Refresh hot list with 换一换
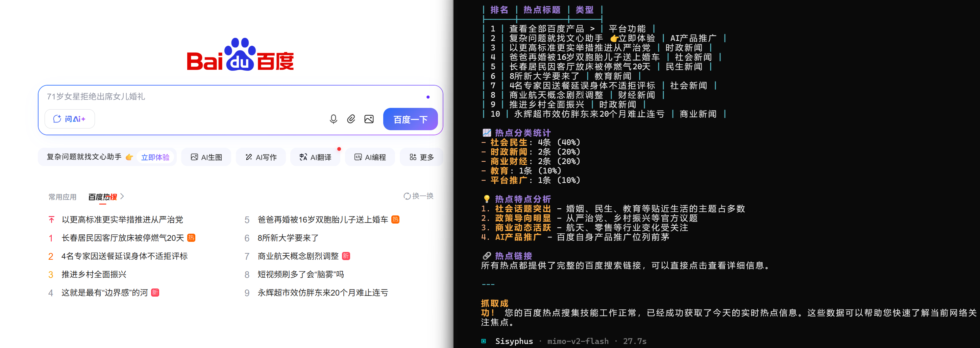 click(x=418, y=196)
